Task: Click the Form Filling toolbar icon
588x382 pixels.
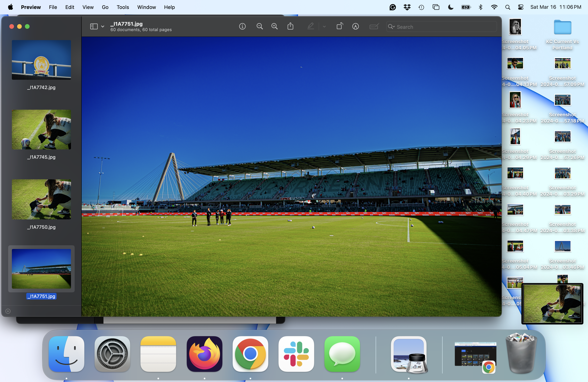Action: pyautogui.click(x=374, y=26)
